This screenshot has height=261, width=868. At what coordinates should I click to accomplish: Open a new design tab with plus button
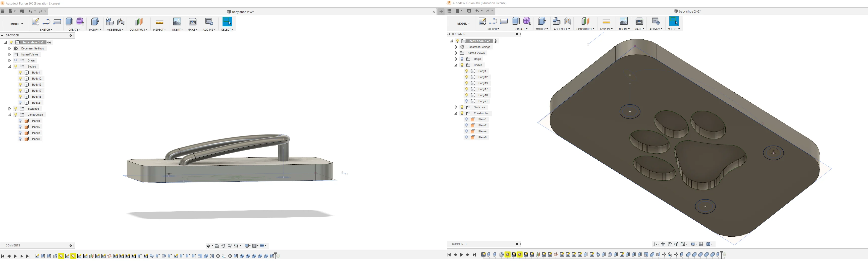pyautogui.click(x=441, y=12)
